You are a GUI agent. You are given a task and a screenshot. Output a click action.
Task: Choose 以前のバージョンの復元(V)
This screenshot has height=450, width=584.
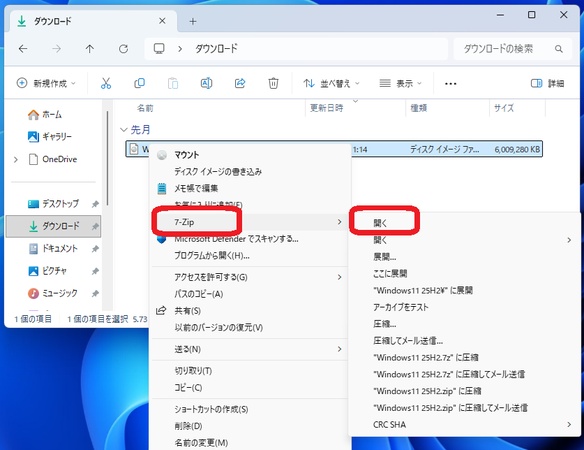250,327
